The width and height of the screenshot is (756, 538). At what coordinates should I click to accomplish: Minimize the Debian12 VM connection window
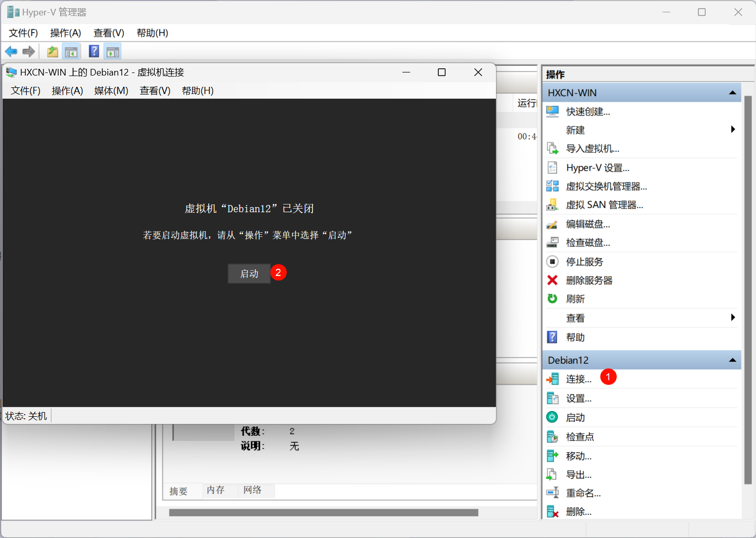406,72
